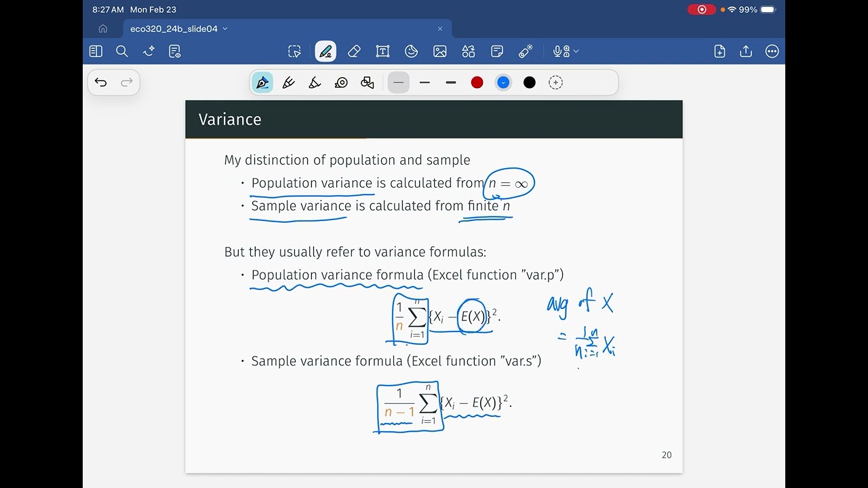
Task: Select the thickest stroke width
Action: tap(451, 83)
